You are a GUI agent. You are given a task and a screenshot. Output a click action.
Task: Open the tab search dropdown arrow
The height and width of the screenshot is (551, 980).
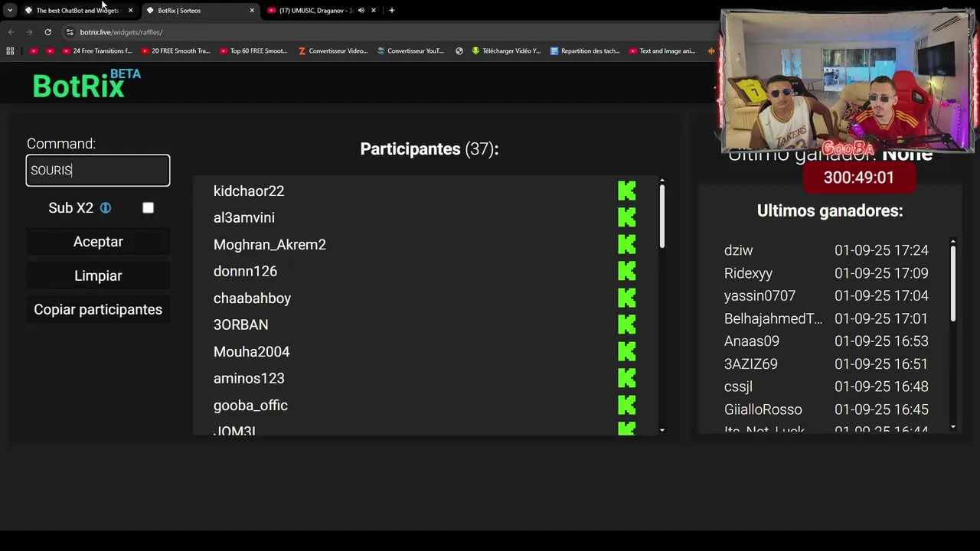tap(10, 11)
